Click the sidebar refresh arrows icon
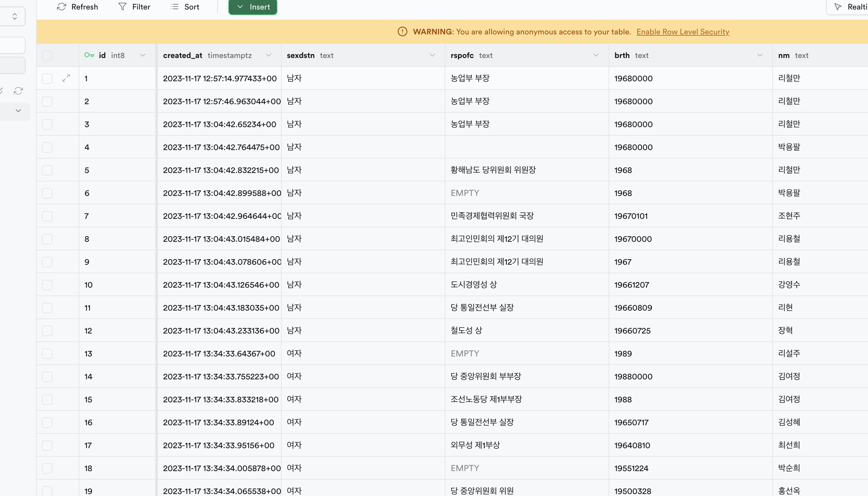The image size is (868, 496). point(18,91)
